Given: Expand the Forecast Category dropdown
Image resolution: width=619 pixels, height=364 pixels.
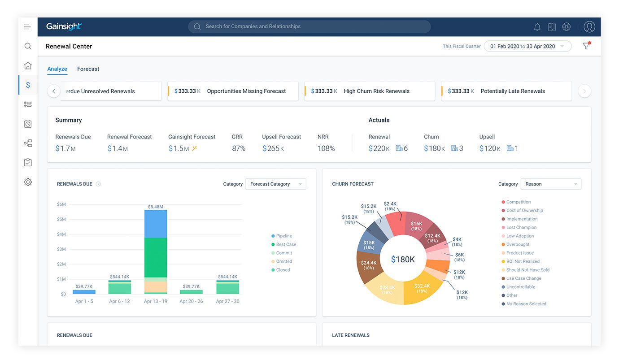Looking at the screenshot, I should pos(275,184).
